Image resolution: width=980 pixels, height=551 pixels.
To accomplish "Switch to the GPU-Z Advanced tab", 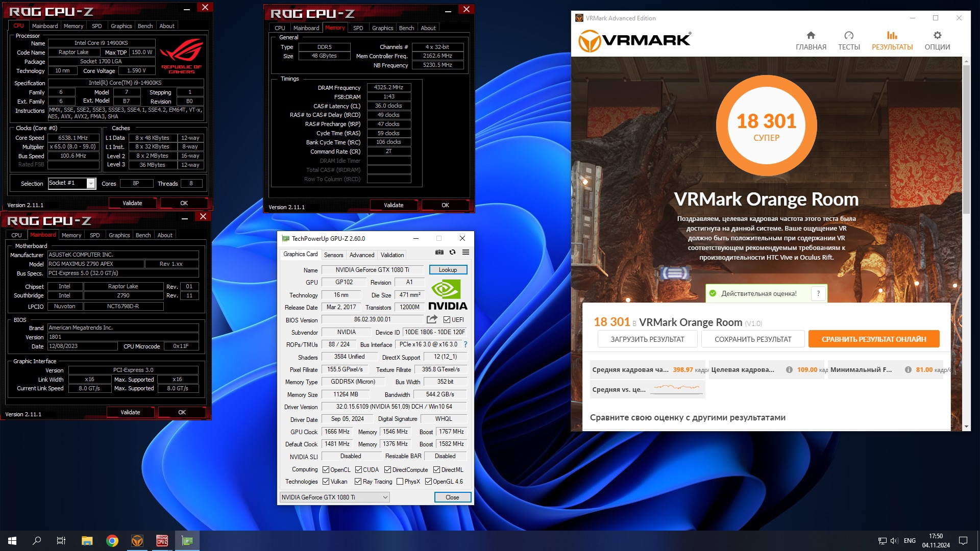I will [362, 255].
